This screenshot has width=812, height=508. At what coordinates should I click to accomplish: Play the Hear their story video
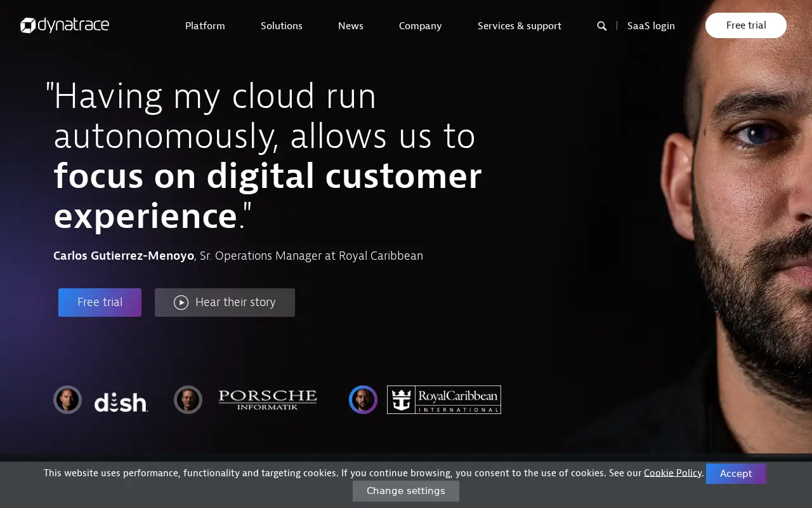[x=225, y=302]
